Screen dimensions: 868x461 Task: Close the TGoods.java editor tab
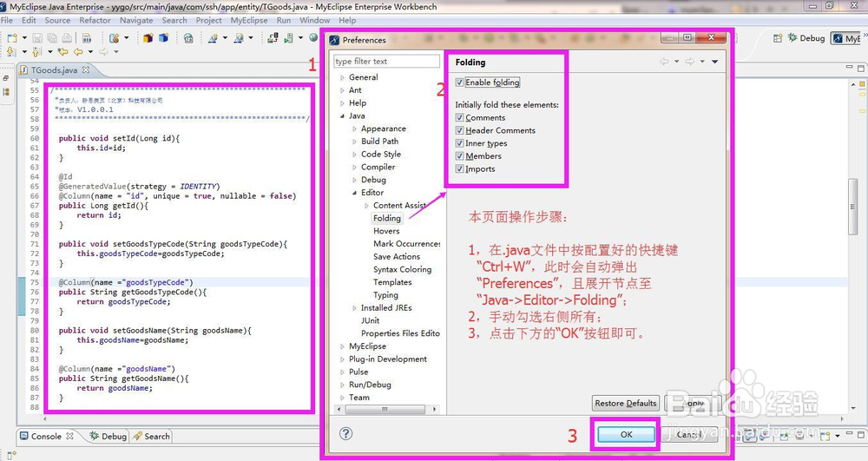pyautogui.click(x=86, y=69)
